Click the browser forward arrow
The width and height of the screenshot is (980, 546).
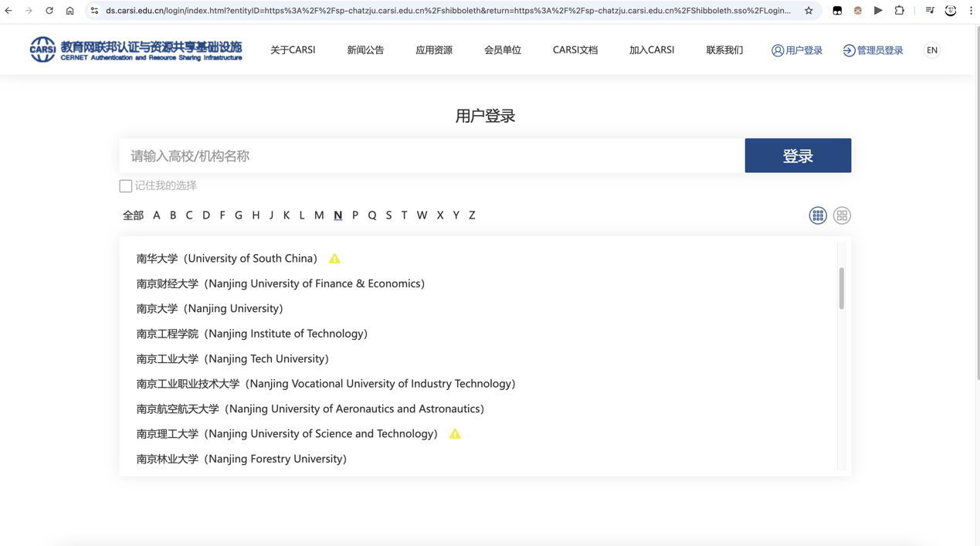(29, 11)
